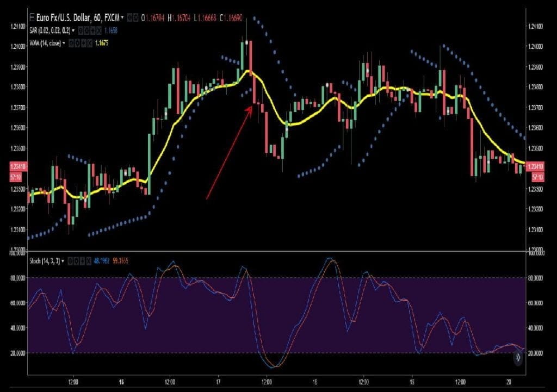
Task: Delete the WMA indicator with its X icon
Action: (x=90, y=42)
